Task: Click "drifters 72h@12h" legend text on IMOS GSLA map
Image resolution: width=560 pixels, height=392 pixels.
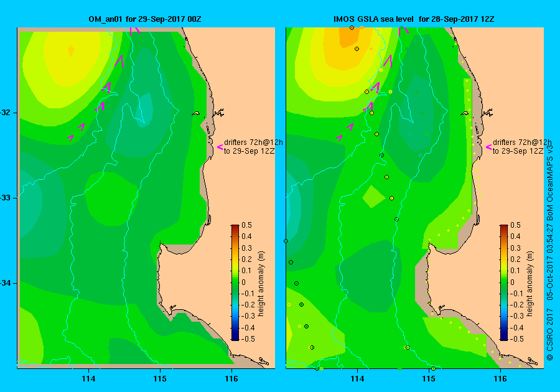Action: point(522,142)
